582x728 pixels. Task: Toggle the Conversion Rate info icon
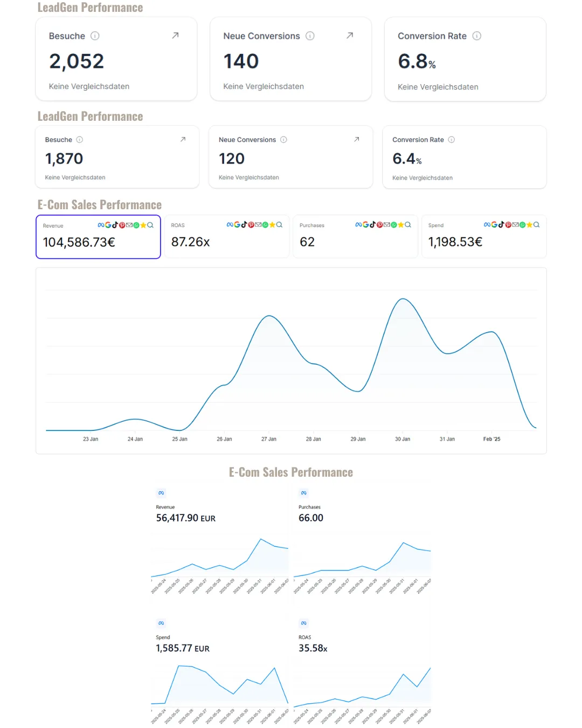point(477,36)
